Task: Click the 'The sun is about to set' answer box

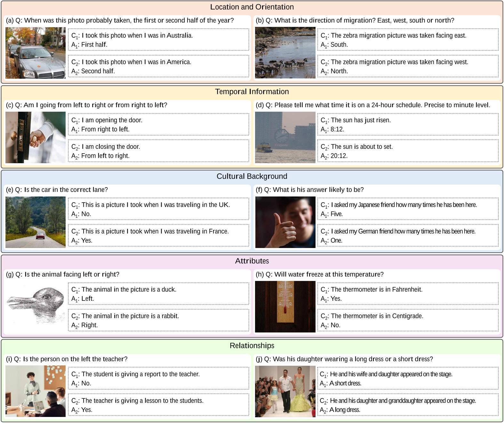Action: 408,151
